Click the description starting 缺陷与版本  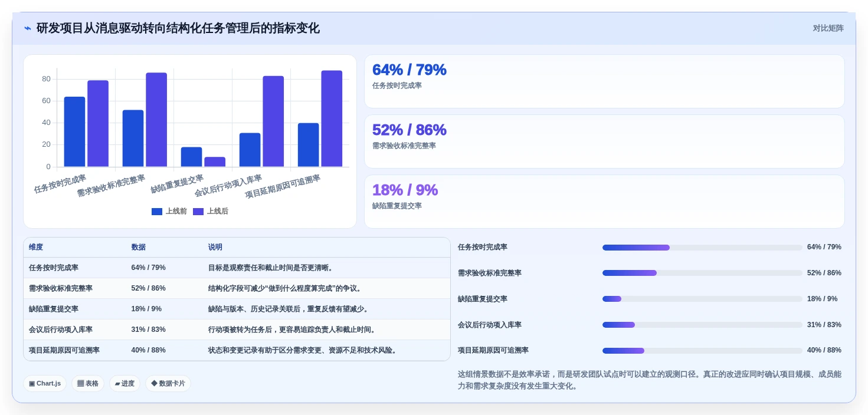click(x=290, y=309)
